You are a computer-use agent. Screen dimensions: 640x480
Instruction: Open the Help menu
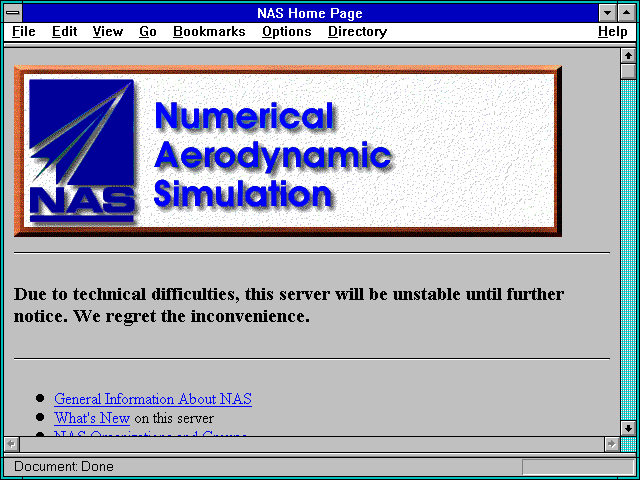tap(613, 32)
